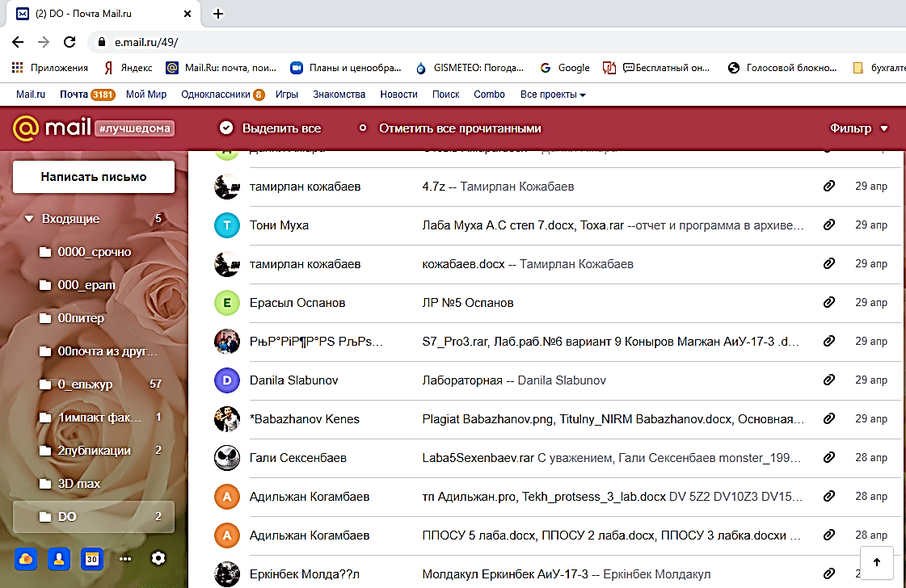Open the Calendar icon showing 30

[x=92, y=559]
